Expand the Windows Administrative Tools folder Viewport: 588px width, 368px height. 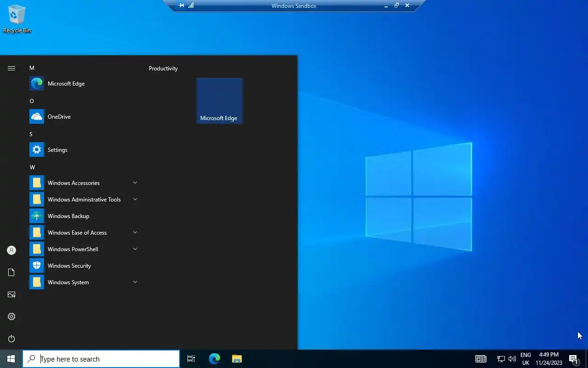click(x=84, y=200)
